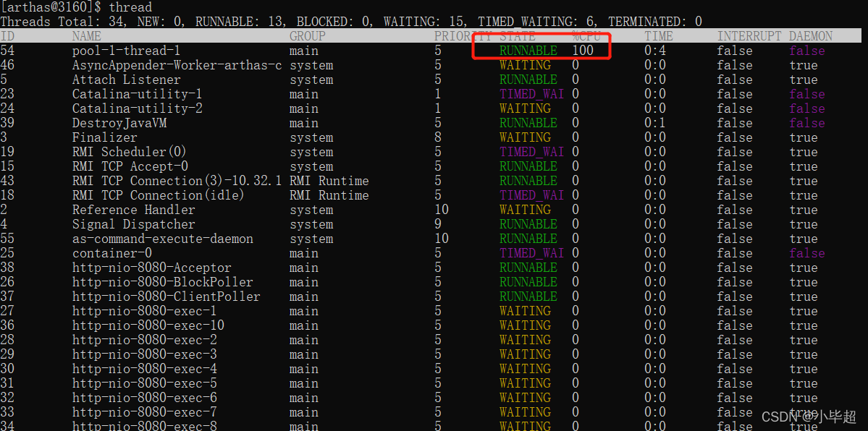Select the http-nio-8080-exec-5 thread name
The width and height of the screenshot is (868, 431).
(145, 383)
